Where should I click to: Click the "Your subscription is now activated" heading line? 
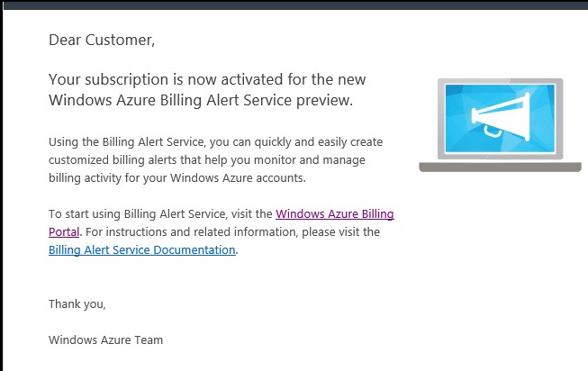(x=207, y=79)
